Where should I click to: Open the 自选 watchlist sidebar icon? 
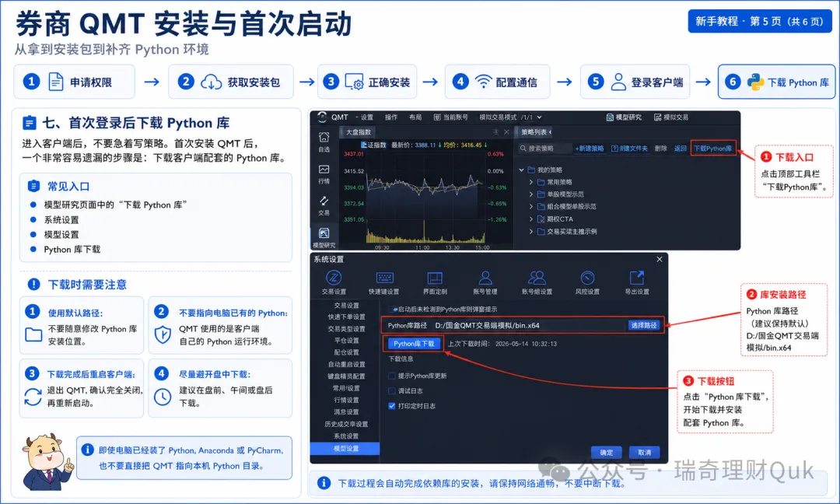pyautogui.click(x=324, y=137)
